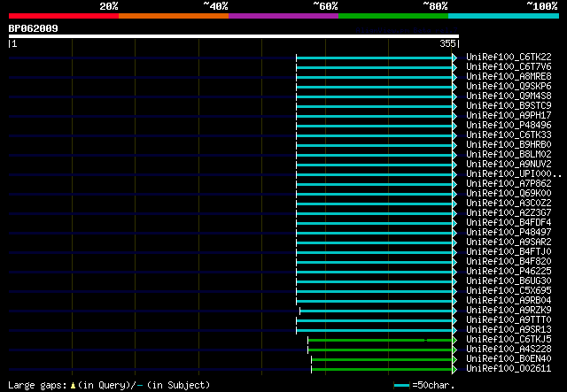
Task: Select hit UniRef100_A9RZK9
Action: point(509,311)
